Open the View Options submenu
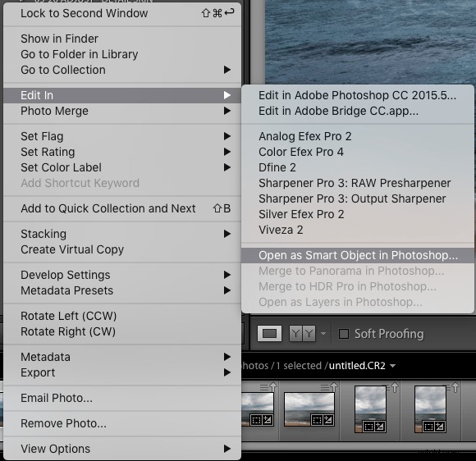Viewport: 476px width, 461px height. [122, 449]
